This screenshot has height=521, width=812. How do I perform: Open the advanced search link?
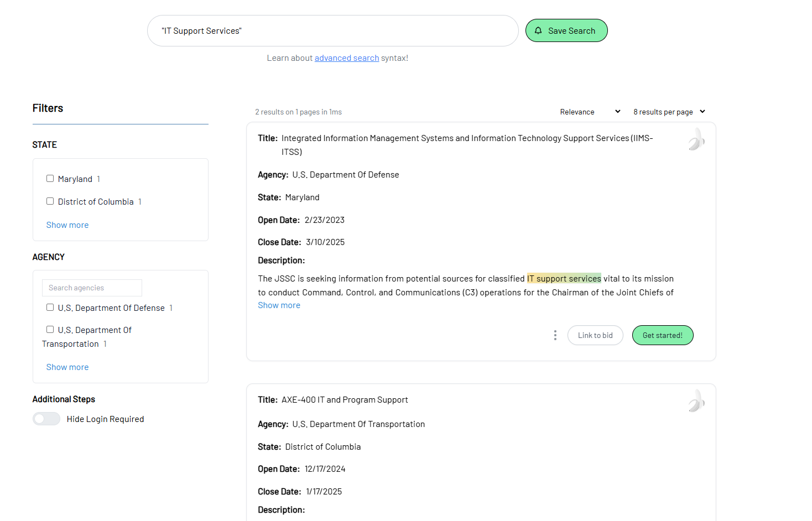point(347,58)
